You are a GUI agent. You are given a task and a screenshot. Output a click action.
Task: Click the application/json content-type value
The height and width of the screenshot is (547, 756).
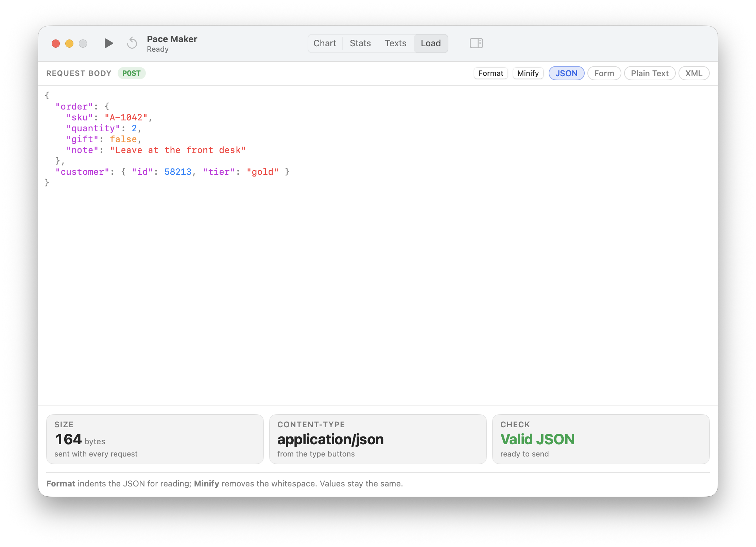pos(330,439)
